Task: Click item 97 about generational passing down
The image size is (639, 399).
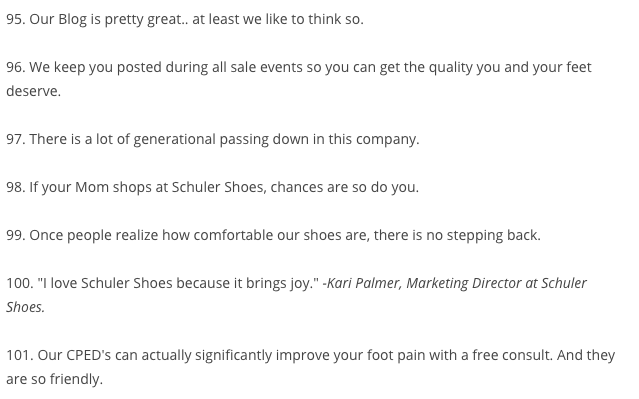Action: point(213,139)
